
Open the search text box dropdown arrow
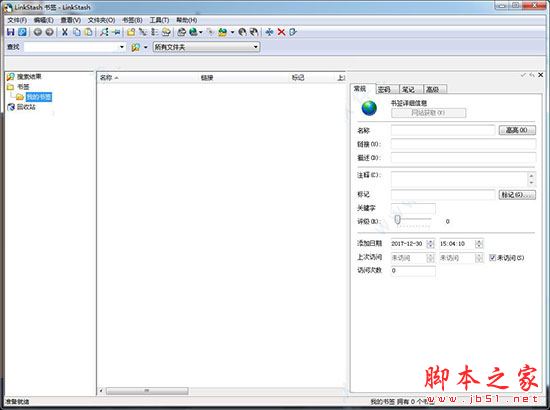click(x=122, y=47)
